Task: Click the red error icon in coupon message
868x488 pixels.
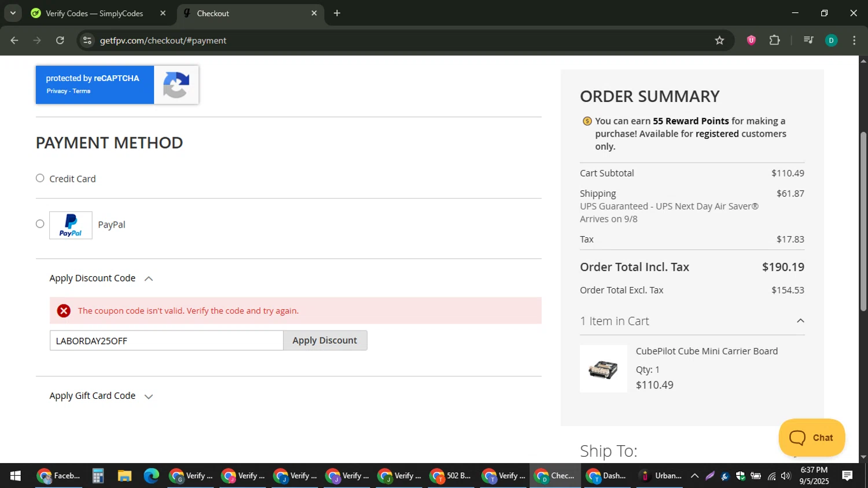Action: tap(64, 311)
